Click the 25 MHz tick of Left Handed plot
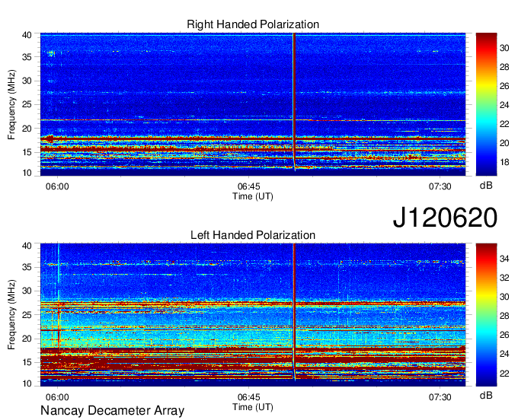 (27, 315)
